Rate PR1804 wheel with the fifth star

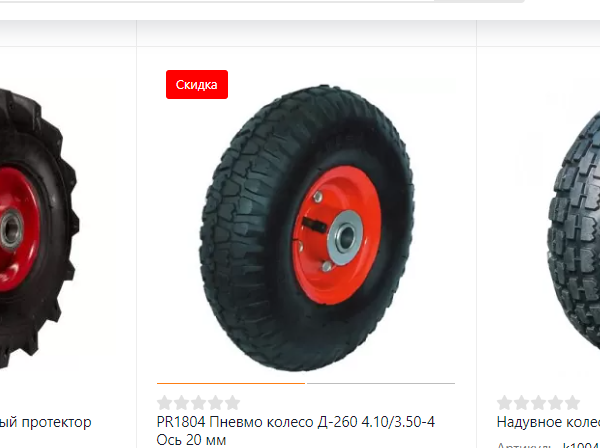click(x=233, y=403)
